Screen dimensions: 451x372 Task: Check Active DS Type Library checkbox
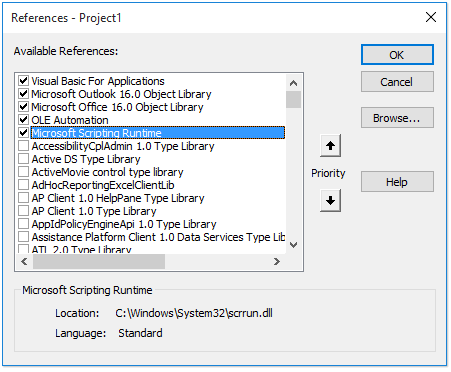23,159
